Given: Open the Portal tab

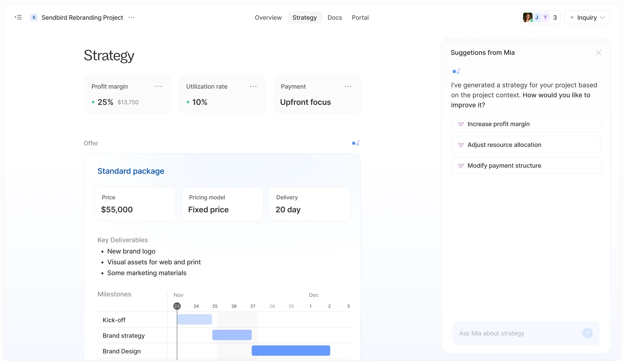Looking at the screenshot, I should pyautogui.click(x=360, y=18).
